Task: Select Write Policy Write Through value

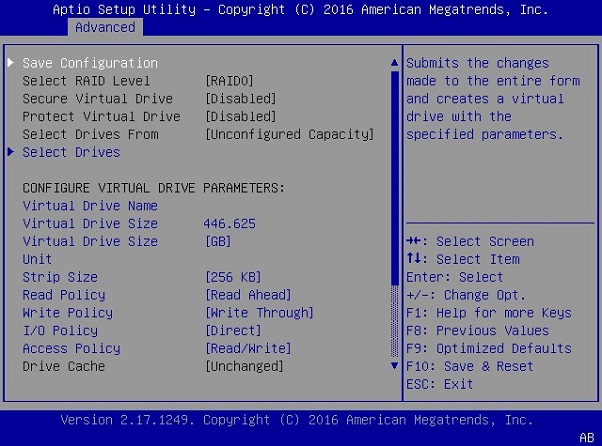Action: pyautogui.click(x=259, y=313)
